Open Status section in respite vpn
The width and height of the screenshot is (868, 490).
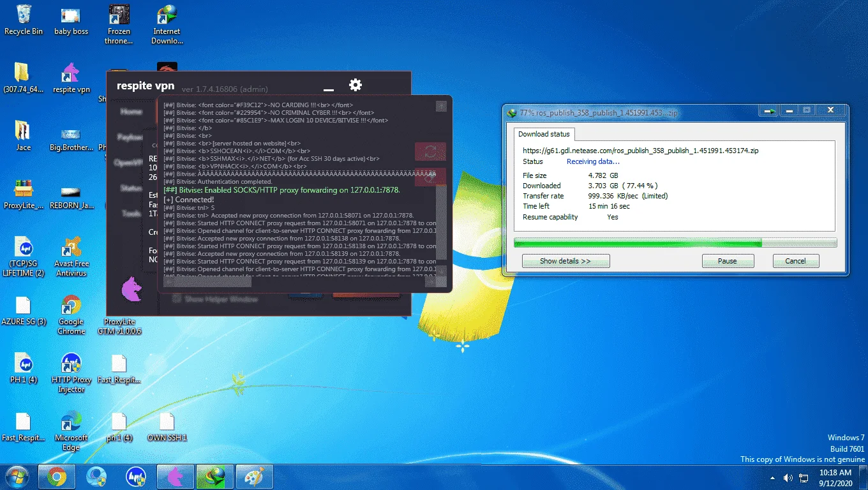coord(131,188)
